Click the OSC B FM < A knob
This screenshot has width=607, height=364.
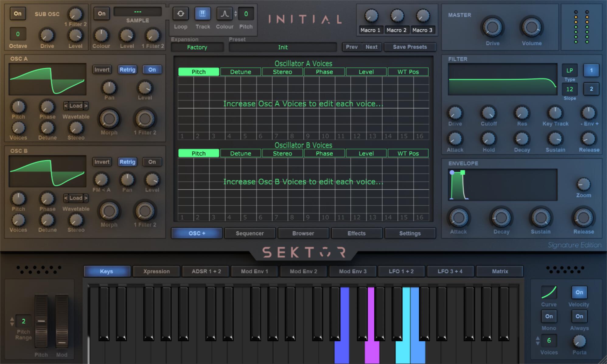point(101,180)
